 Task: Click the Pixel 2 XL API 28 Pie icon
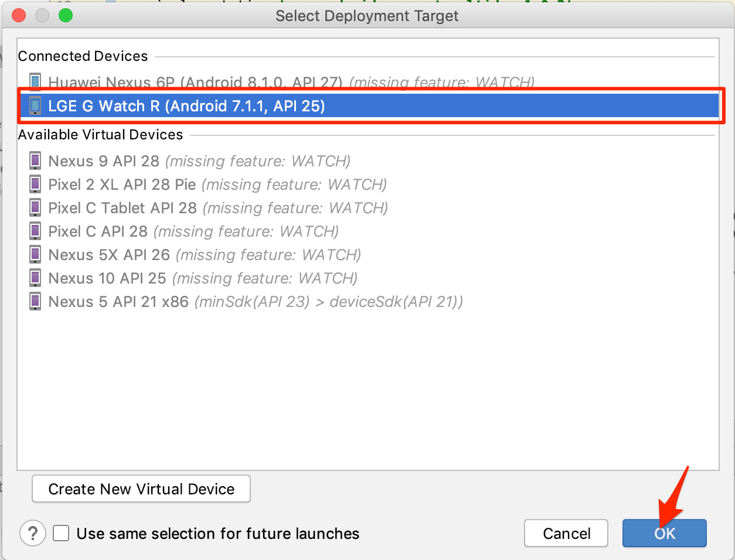point(35,184)
